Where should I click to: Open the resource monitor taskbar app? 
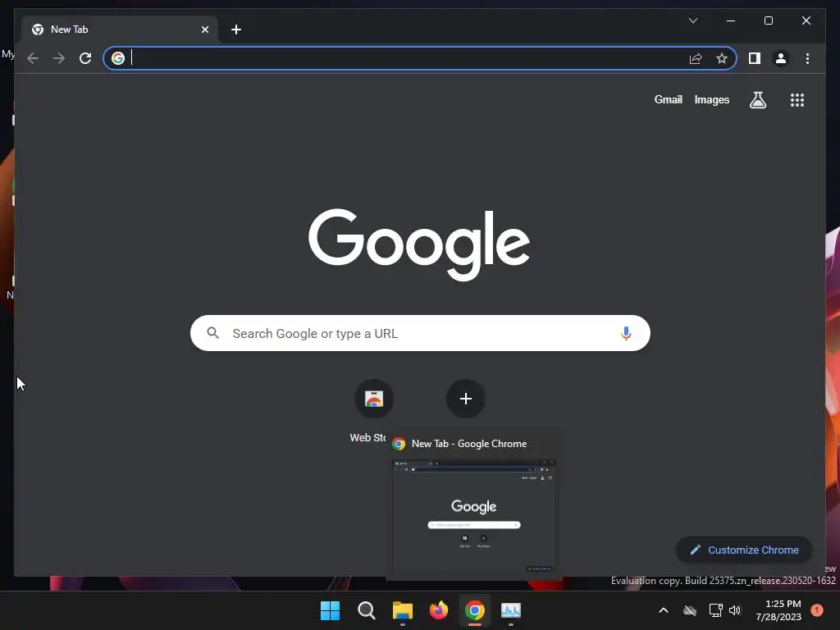point(511,610)
